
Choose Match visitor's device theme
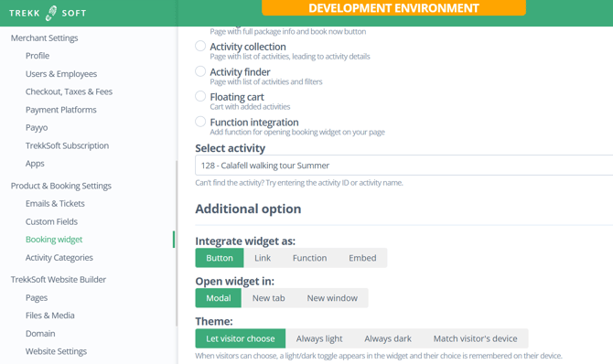(x=475, y=338)
